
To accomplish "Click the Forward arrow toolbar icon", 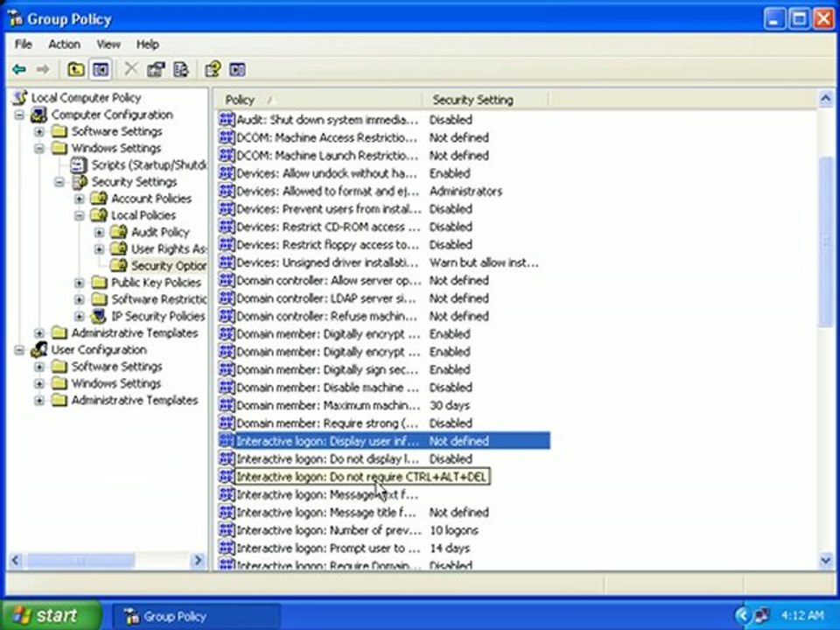I will click(x=42, y=69).
